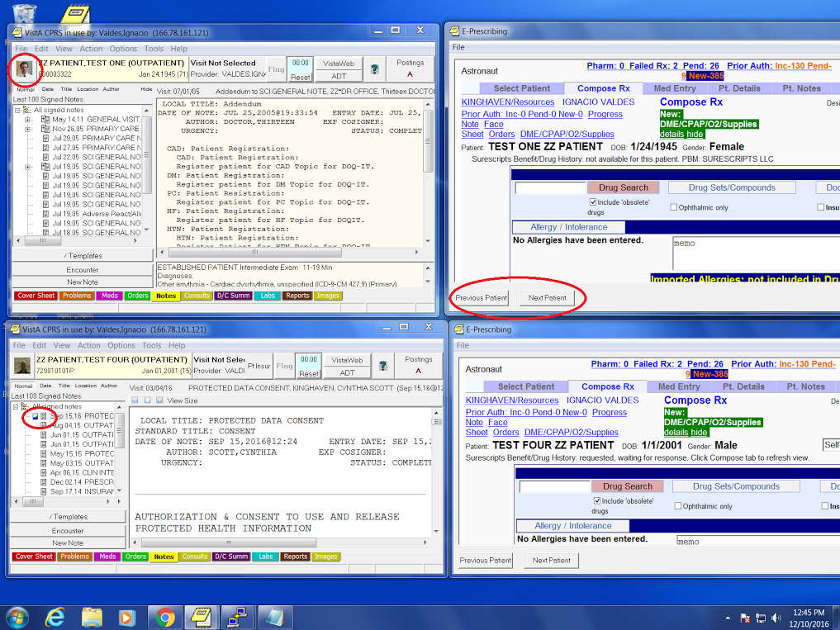Click the document icon beside the Dec 02,14 PRESCR note
This screenshot has height=630, width=840.
pyautogui.click(x=43, y=481)
